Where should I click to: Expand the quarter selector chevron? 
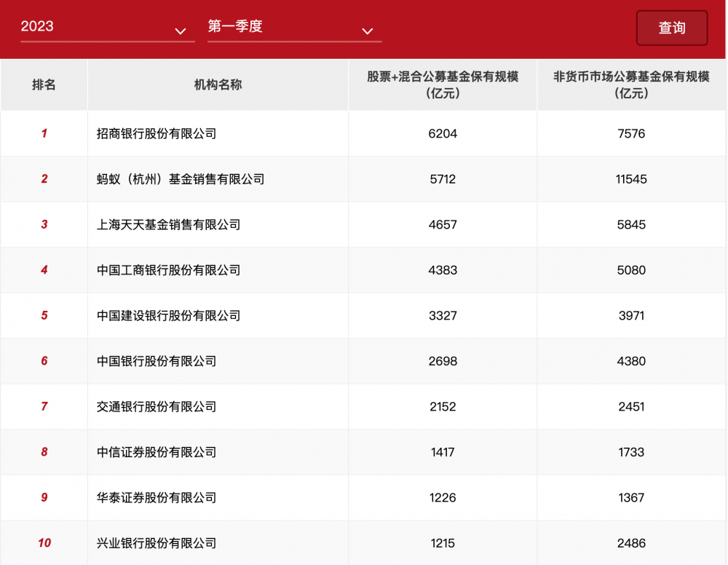367,31
